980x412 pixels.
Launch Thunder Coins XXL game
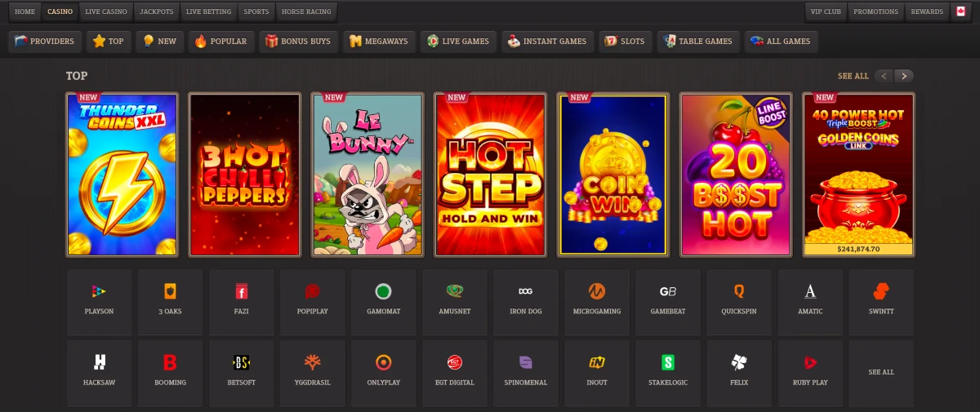[122, 175]
